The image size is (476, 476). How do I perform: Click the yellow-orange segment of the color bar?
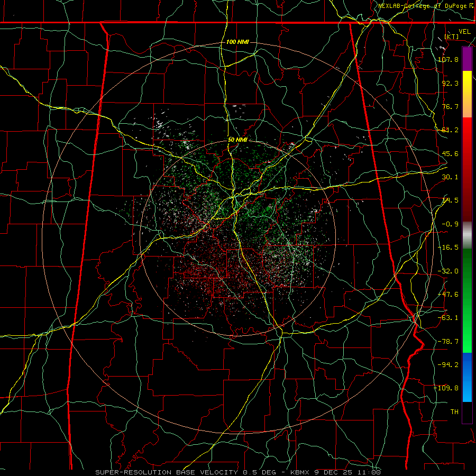point(467,94)
